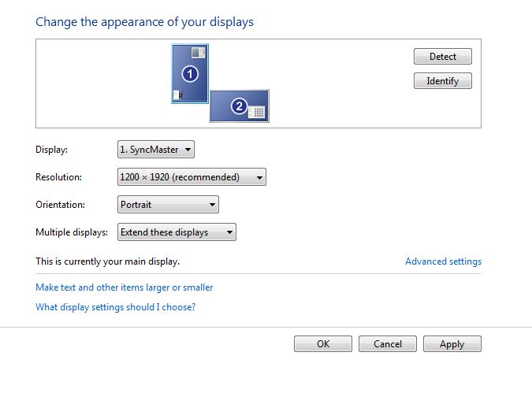Select the portrait monitor 1 preview
This screenshot has width=532, height=393.
coord(190,73)
